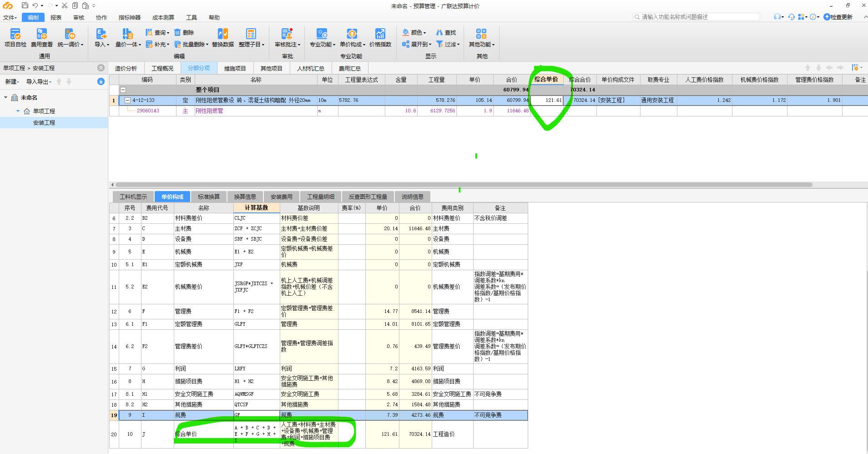Click the save icon in title bar
Viewport: 868px width, 454px height.
[25, 5]
